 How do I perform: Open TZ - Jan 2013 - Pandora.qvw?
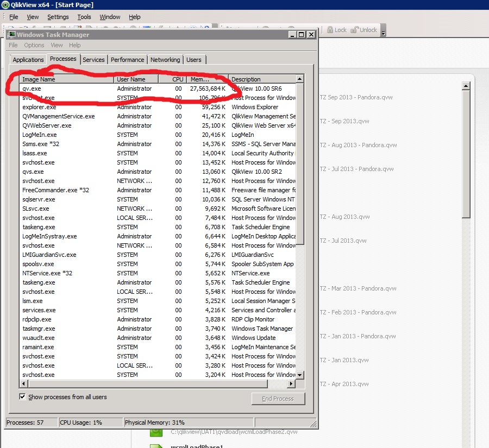pyautogui.click(x=358, y=336)
